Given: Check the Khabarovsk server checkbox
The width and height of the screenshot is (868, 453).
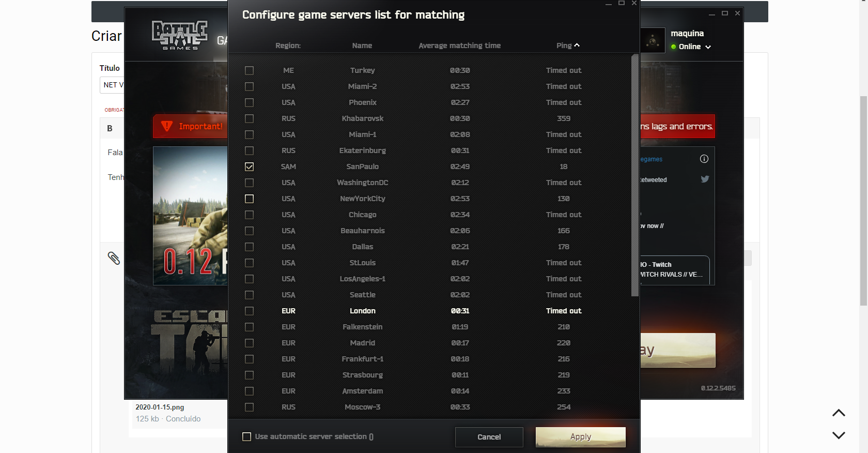Looking at the screenshot, I should tap(249, 118).
